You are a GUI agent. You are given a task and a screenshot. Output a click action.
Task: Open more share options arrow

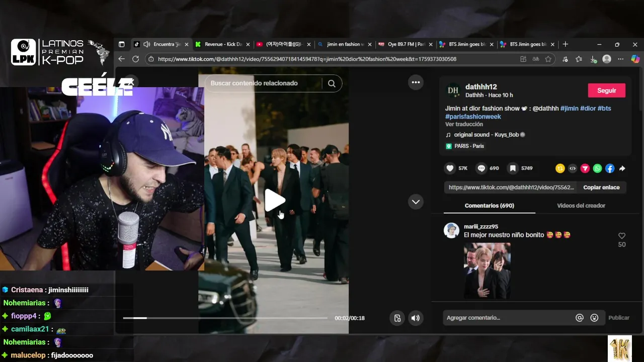click(x=622, y=168)
